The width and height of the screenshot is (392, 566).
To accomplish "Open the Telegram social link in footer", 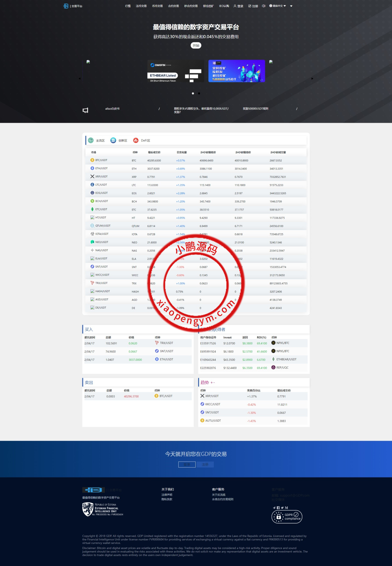I will point(274,507).
